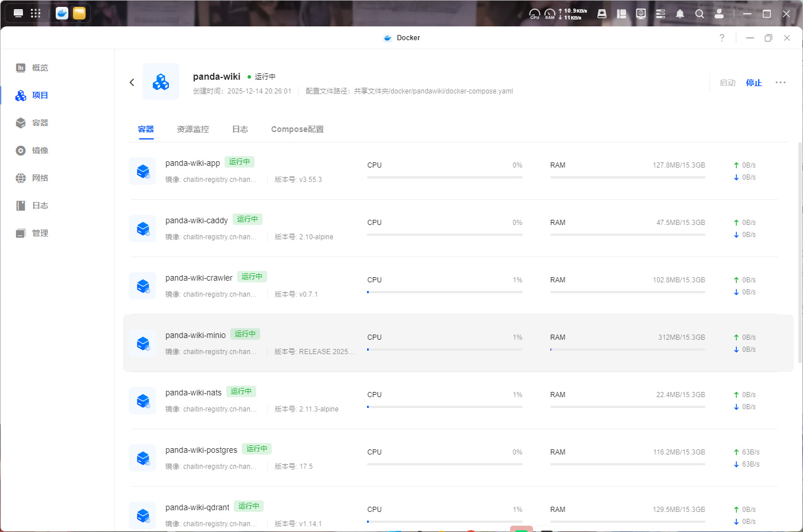Click version text 17.5
This screenshot has width=803, height=532.
306,467
